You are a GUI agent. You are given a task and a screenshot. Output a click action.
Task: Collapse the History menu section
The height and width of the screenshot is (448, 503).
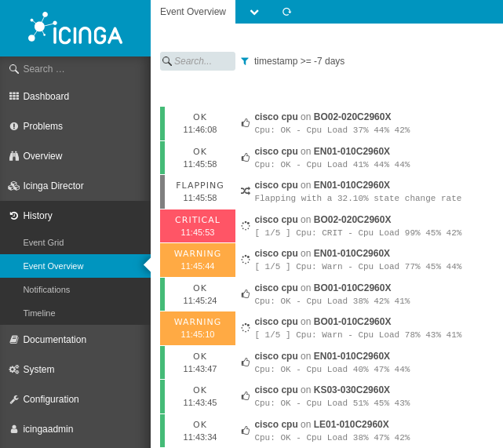coord(38,216)
